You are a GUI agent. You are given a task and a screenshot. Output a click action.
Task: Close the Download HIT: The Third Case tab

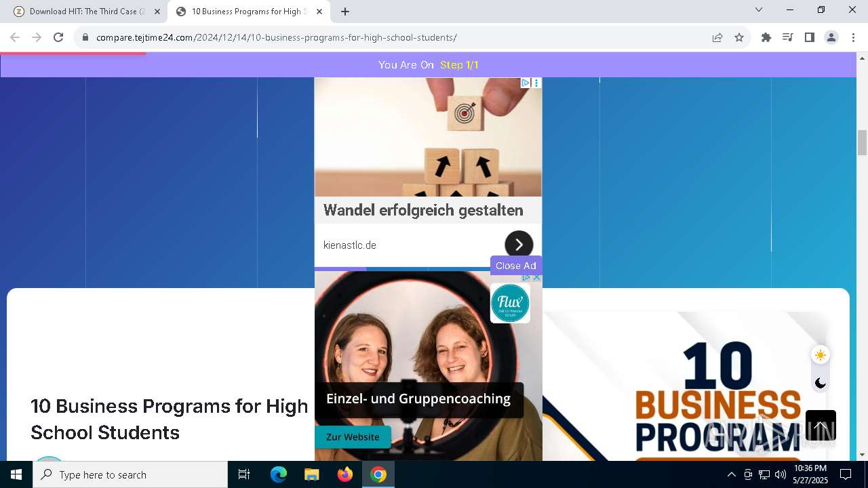point(157,12)
